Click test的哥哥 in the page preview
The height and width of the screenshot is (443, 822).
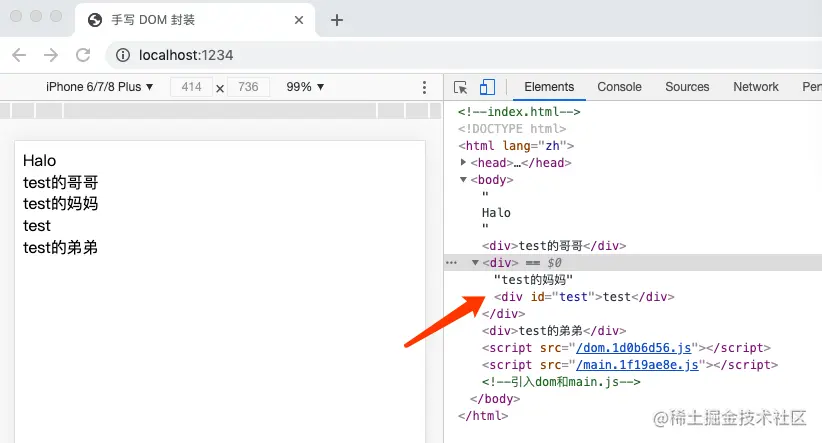coord(60,182)
